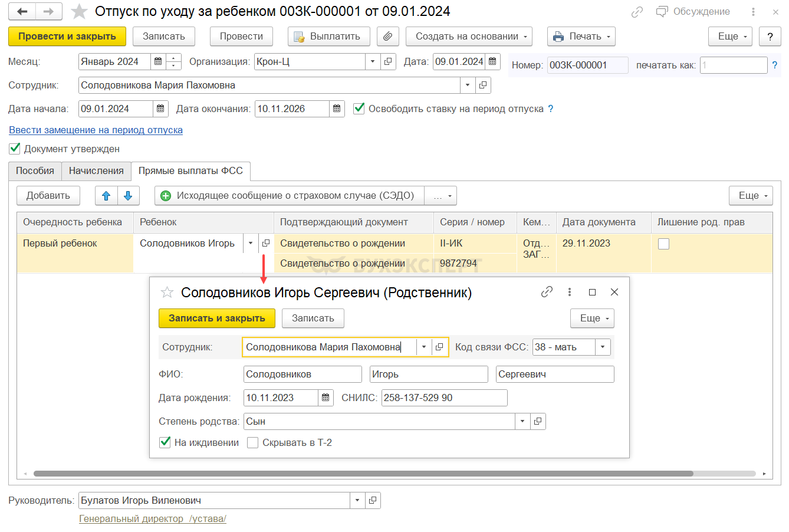Follow Ввести замещение на период отпуска link
This screenshot has height=532, width=789.
click(x=96, y=130)
